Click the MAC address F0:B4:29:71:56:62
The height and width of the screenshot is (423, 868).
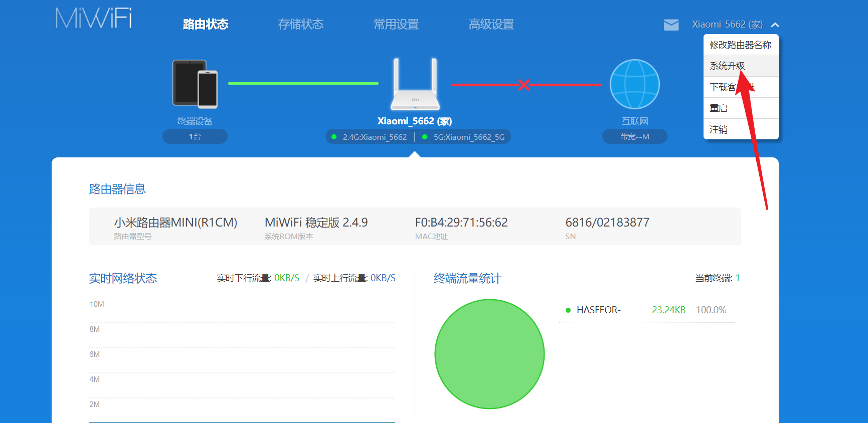pyautogui.click(x=461, y=222)
